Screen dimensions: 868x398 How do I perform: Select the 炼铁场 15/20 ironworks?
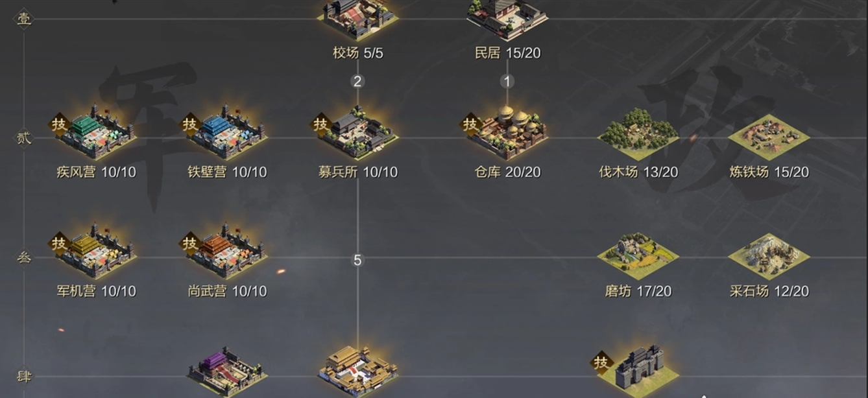(x=769, y=136)
